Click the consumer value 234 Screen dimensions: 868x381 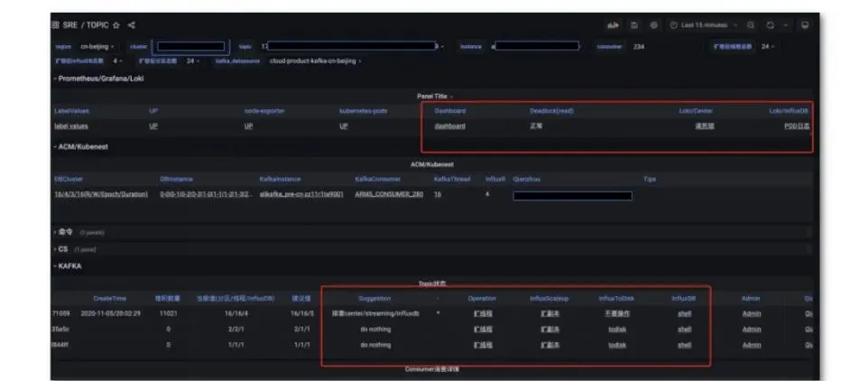click(x=639, y=47)
